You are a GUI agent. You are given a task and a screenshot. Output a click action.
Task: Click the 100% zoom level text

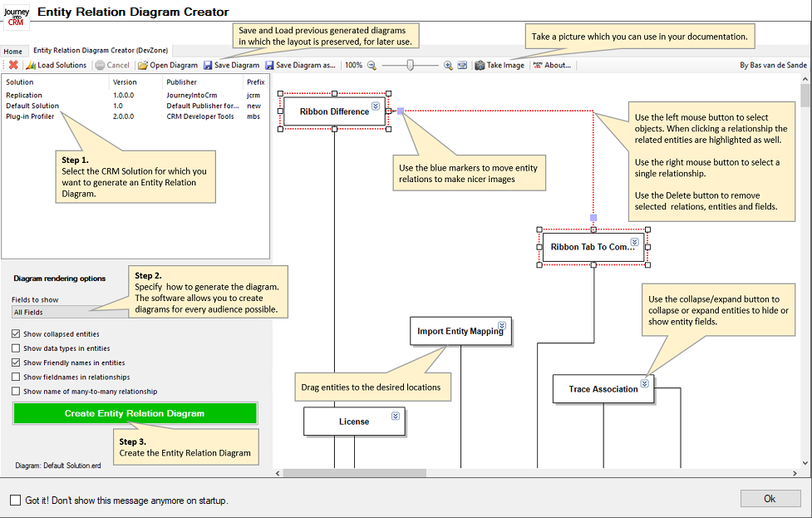pos(354,65)
